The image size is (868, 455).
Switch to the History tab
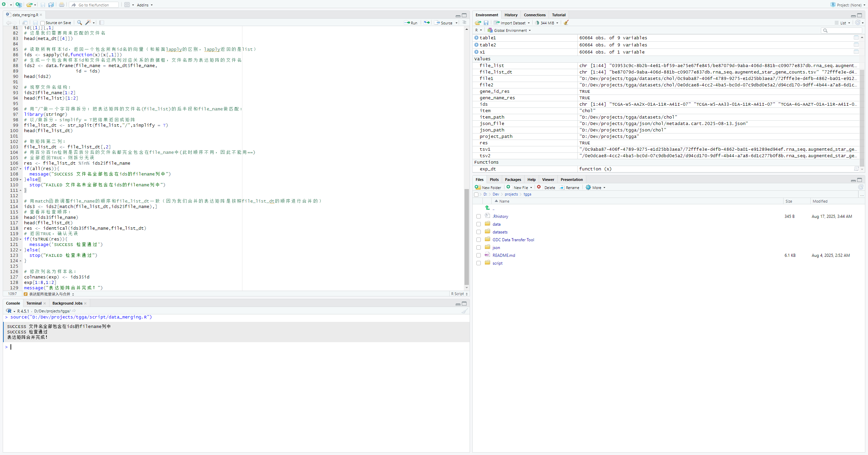pyautogui.click(x=511, y=15)
